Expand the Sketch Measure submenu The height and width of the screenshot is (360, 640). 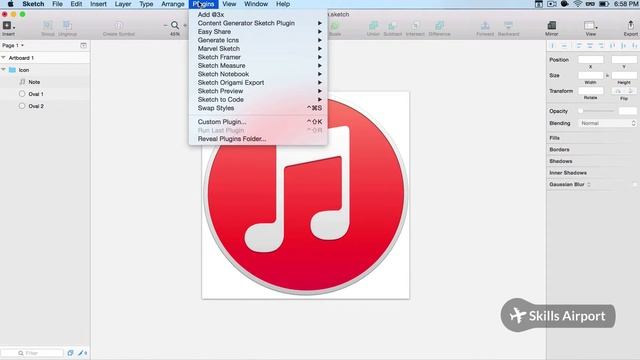258,66
